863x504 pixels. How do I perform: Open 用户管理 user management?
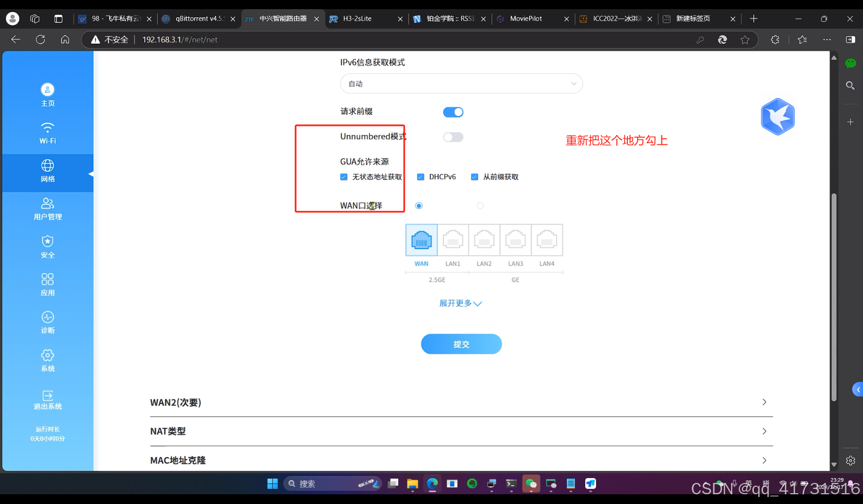(x=48, y=209)
